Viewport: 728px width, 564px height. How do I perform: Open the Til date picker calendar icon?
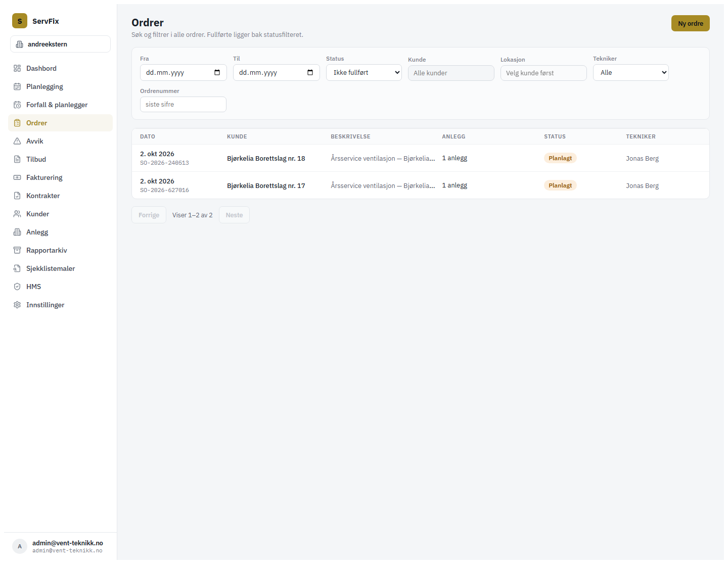point(310,72)
